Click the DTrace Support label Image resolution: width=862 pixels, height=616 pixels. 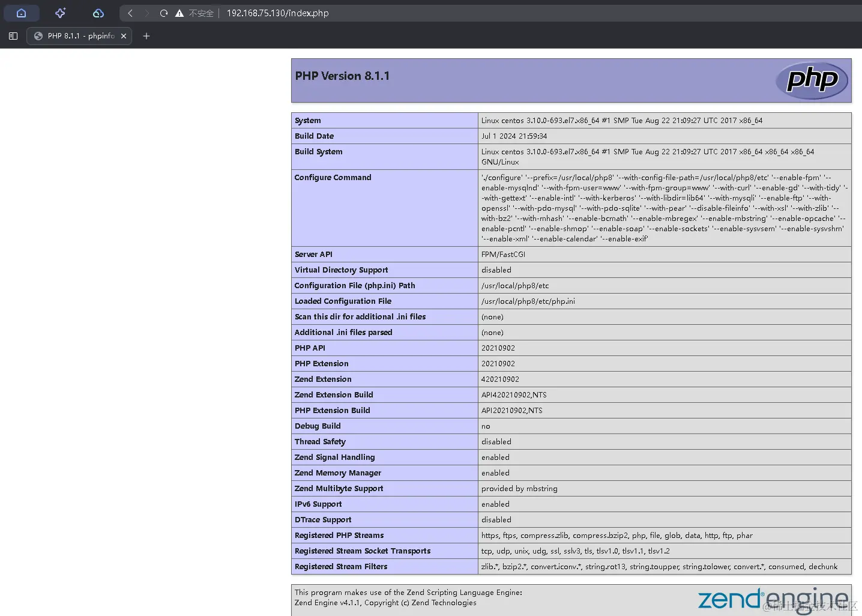(x=323, y=519)
